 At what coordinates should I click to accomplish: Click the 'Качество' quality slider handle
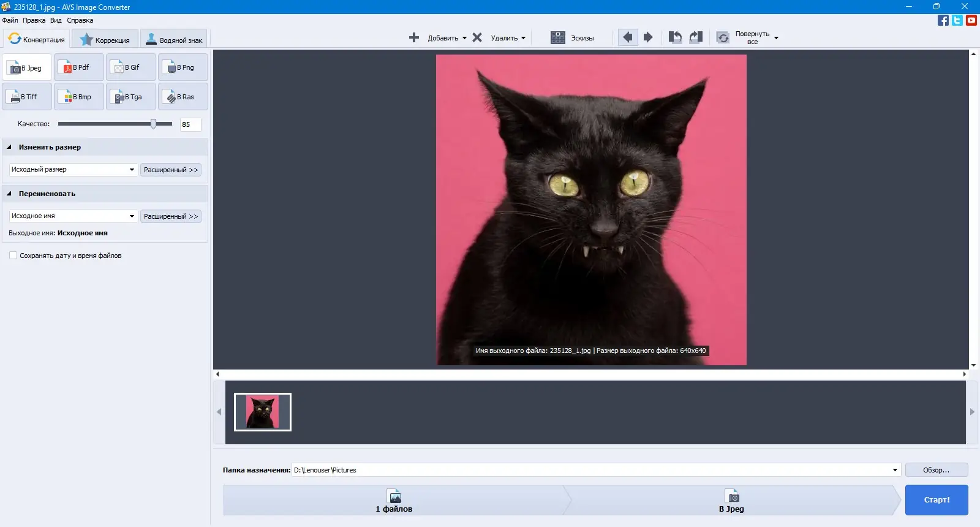click(x=153, y=124)
